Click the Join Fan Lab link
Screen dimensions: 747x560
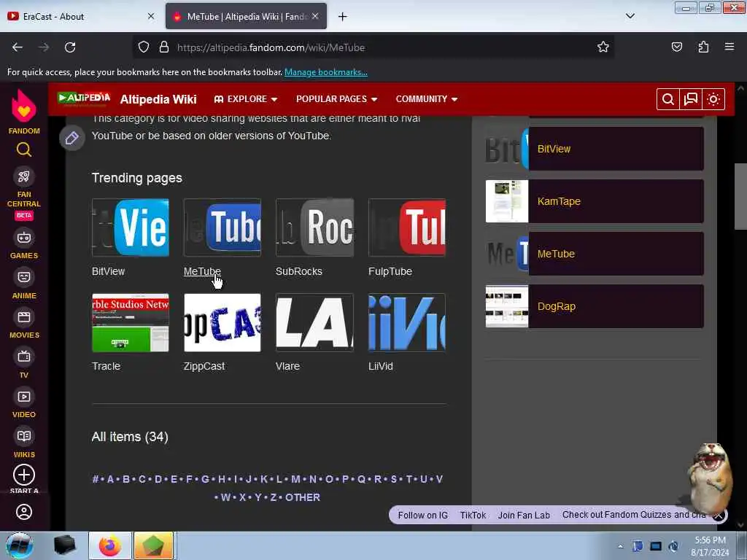coord(524,516)
